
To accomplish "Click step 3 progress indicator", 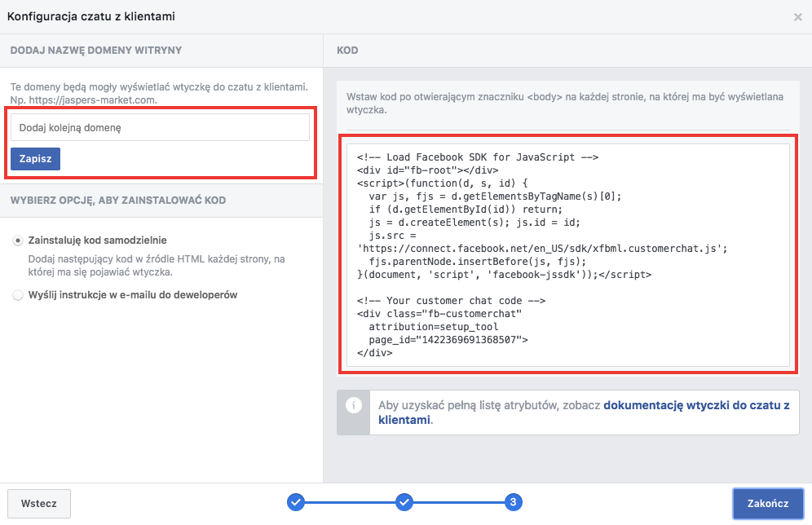I will coord(513,501).
